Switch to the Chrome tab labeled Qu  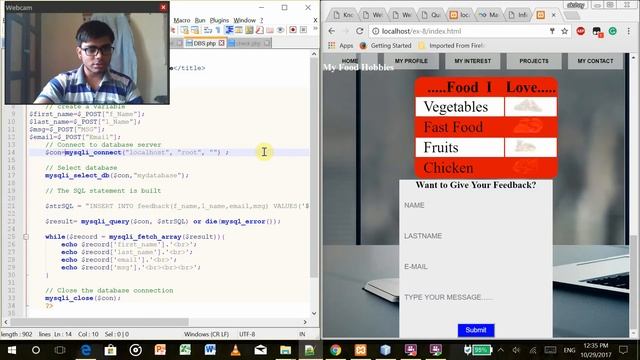click(432, 15)
